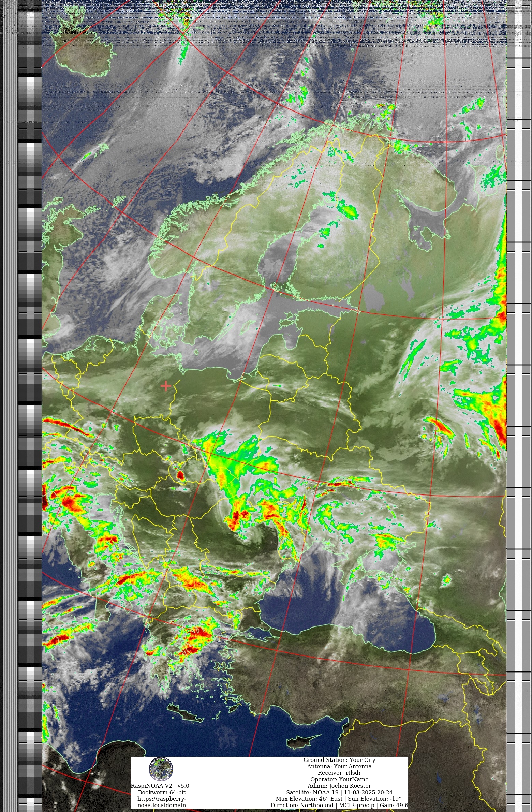Click the red cross ground station marker
Screen dimensions: 532x812
click(x=165, y=385)
